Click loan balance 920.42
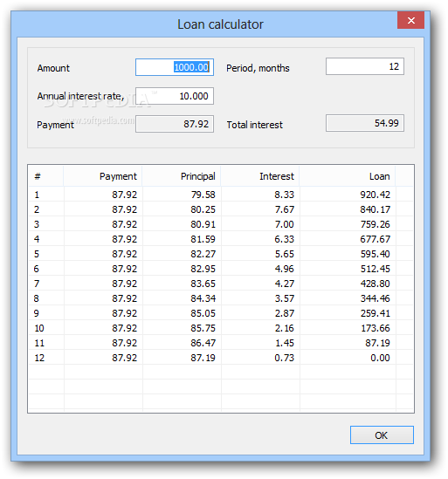 [x=375, y=195]
